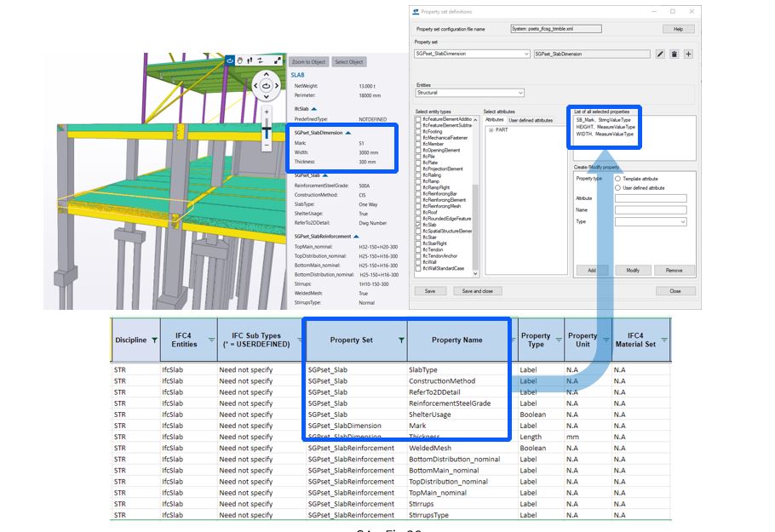This screenshot has width=775, height=532.
Task: Open the Property Set column filter
Action: pos(401,340)
